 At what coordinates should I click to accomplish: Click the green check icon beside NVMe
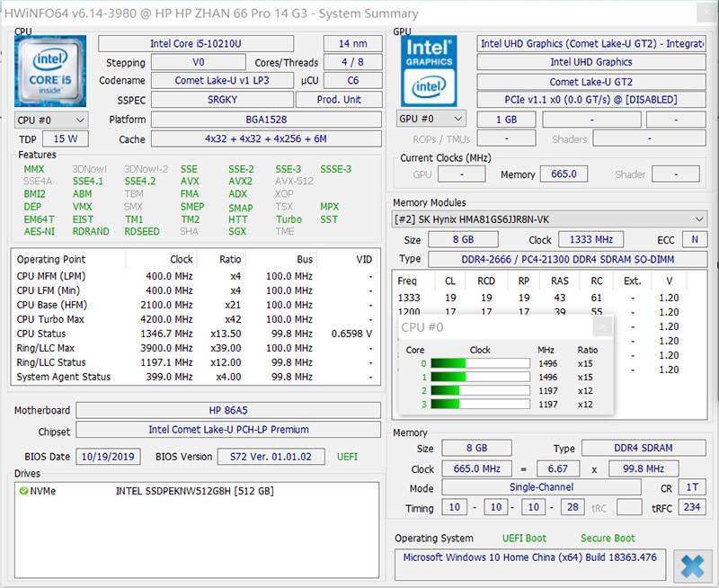pos(24,491)
